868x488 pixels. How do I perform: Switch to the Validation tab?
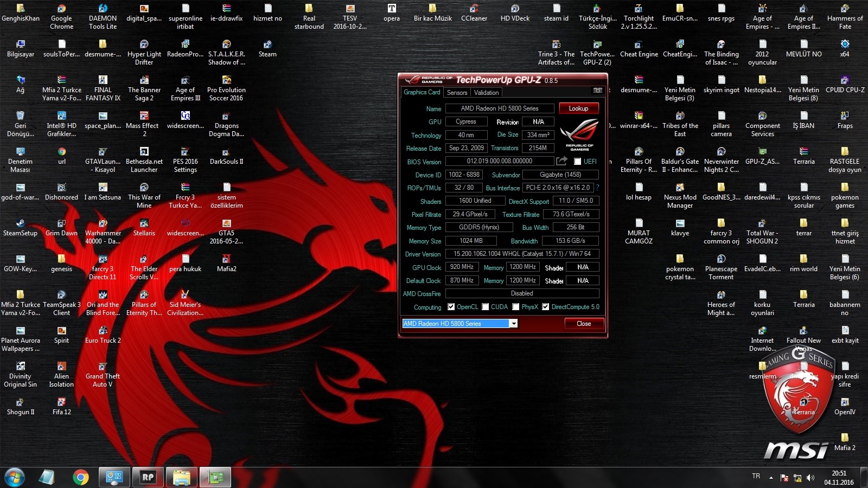(x=486, y=93)
